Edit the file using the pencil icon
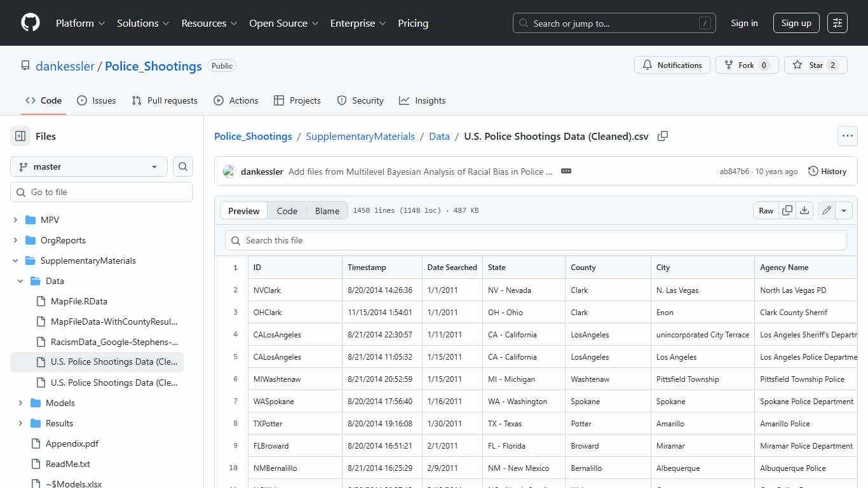The image size is (868, 488). click(826, 210)
